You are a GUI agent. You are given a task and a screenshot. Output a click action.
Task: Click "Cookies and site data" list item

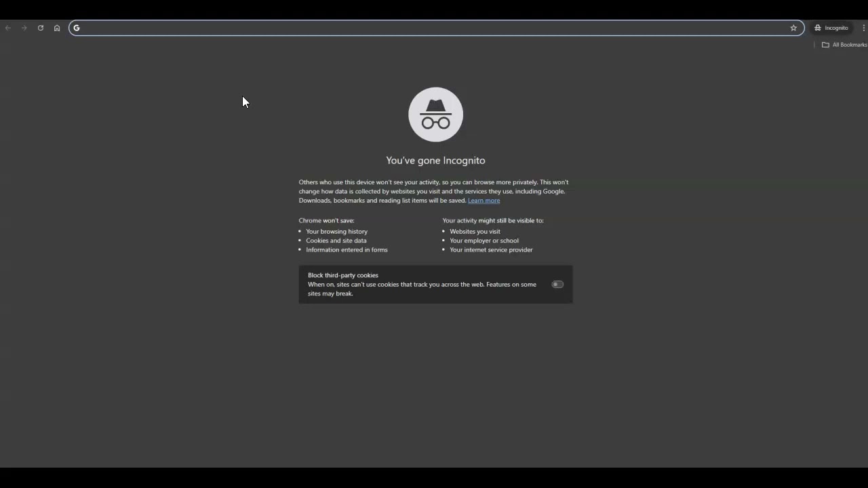click(x=336, y=241)
